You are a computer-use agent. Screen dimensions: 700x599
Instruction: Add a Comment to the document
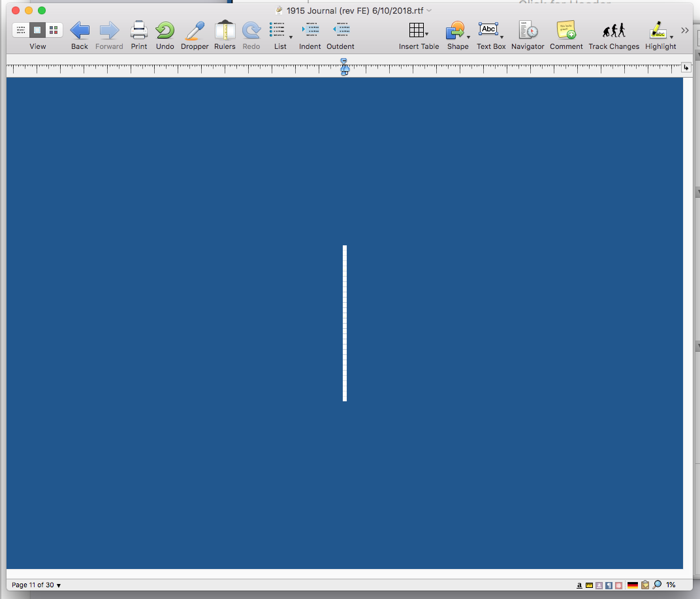pyautogui.click(x=565, y=30)
